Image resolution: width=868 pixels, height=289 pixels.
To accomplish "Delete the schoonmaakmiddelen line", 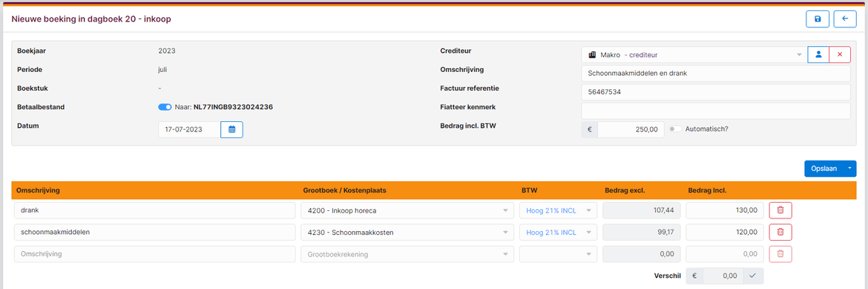I will pos(780,233).
